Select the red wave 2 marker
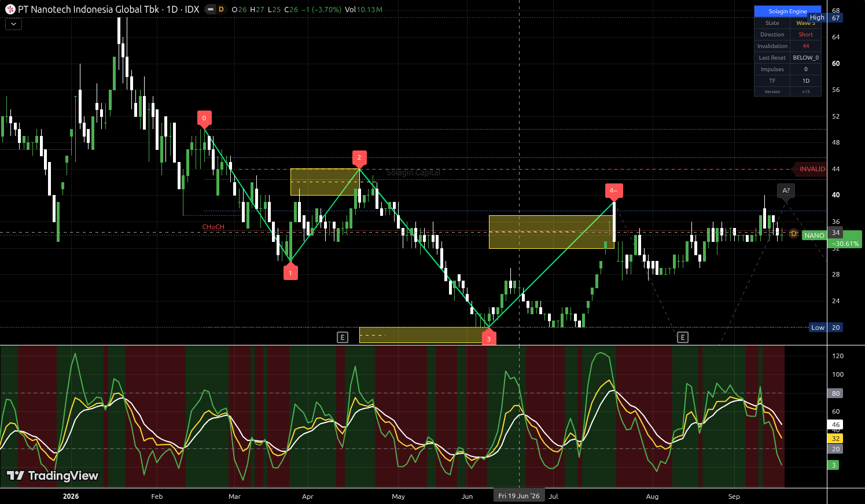 (x=359, y=158)
